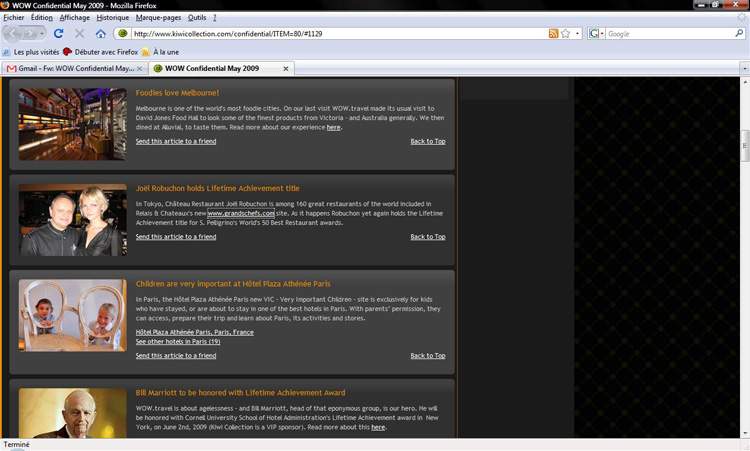Open the ? help menu
This screenshot has height=451, width=750.
(x=214, y=18)
